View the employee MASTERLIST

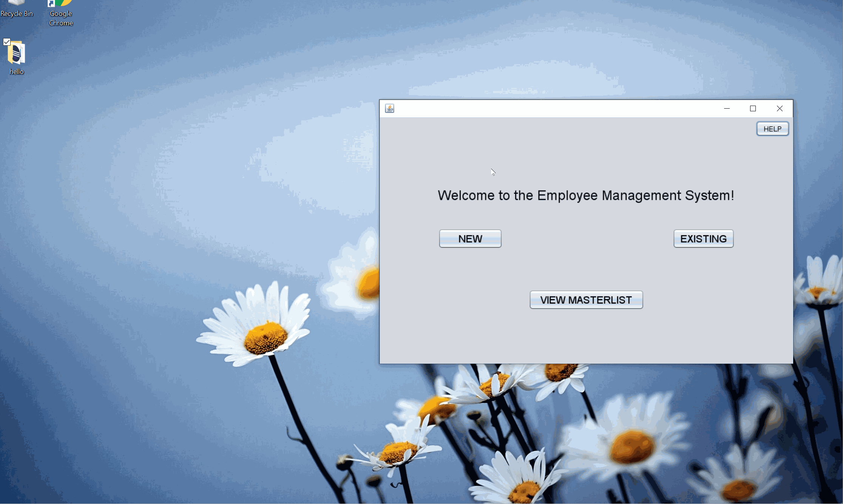pos(586,300)
